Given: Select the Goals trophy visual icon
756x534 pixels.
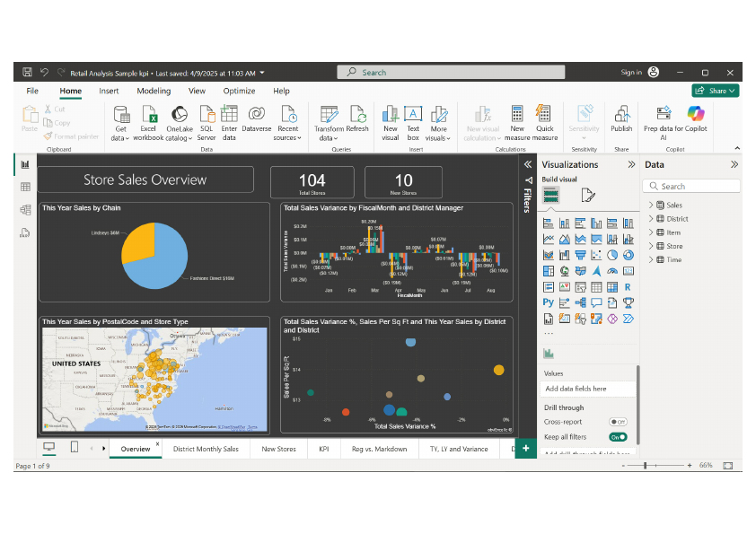Looking at the screenshot, I should pos(629,302).
